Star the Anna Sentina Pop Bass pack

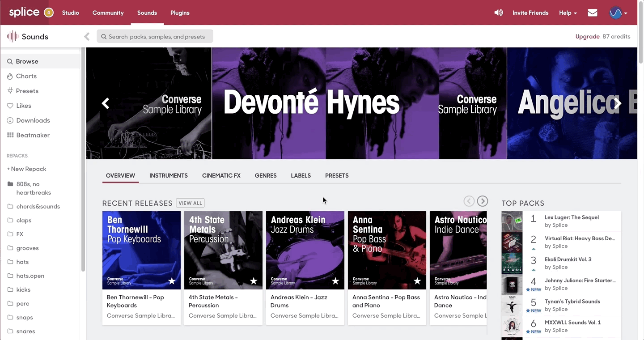417,281
